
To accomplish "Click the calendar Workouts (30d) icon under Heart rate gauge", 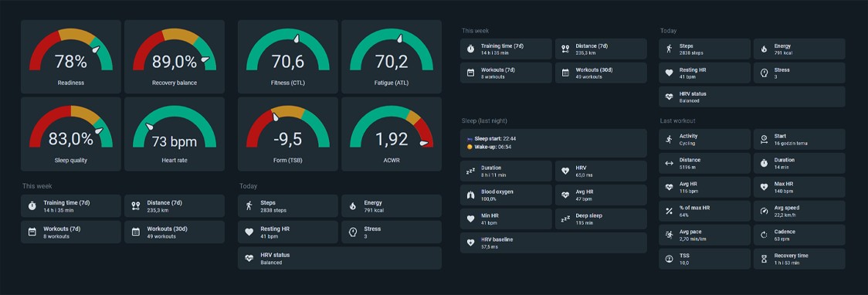I will point(136,232).
